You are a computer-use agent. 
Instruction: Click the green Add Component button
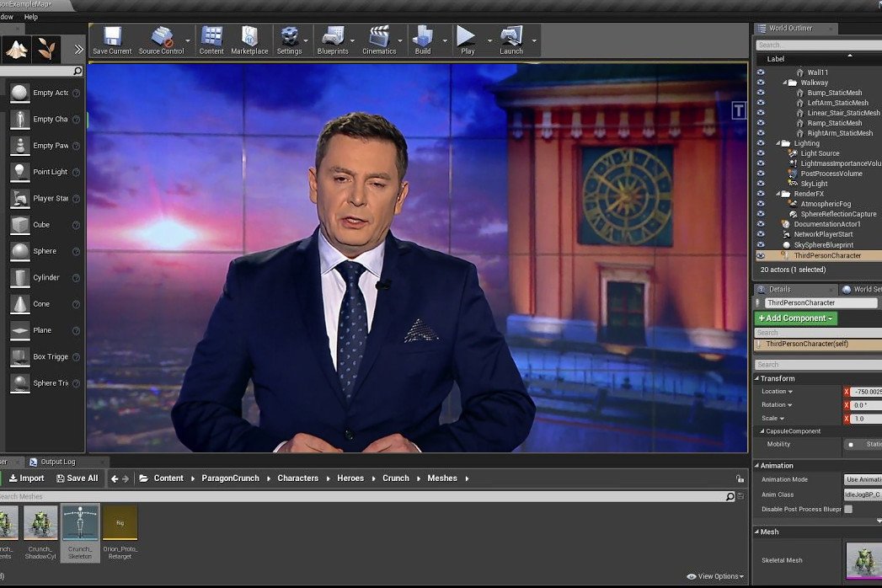click(x=795, y=318)
